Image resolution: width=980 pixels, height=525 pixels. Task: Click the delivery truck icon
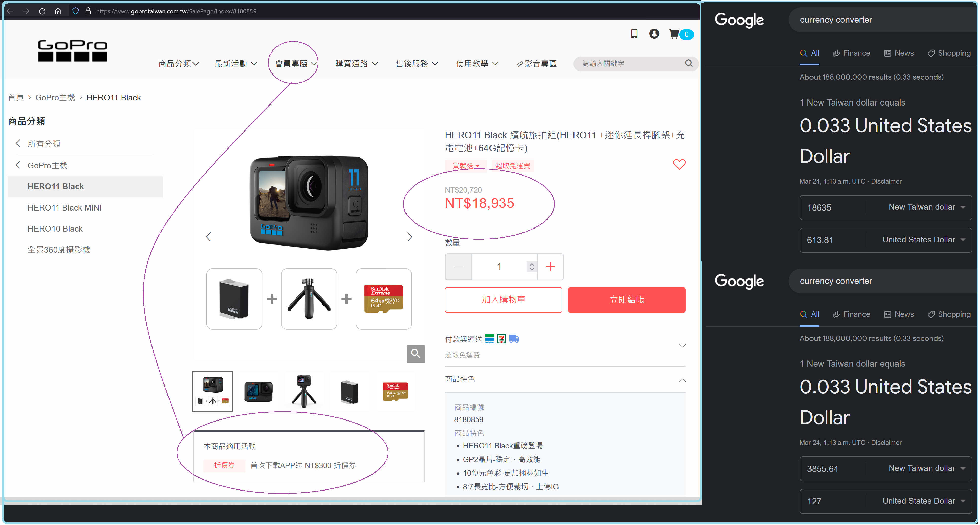(514, 338)
